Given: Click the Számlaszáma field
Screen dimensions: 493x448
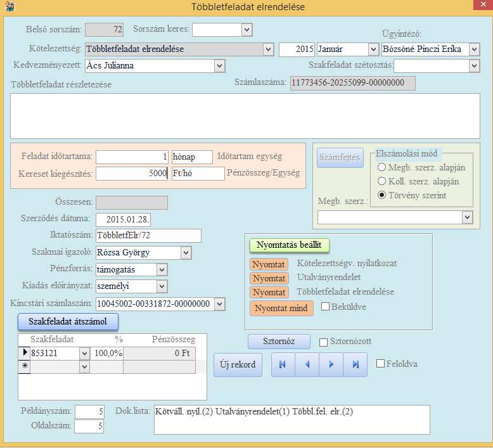Looking at the screenshot, I should [353, 83].
